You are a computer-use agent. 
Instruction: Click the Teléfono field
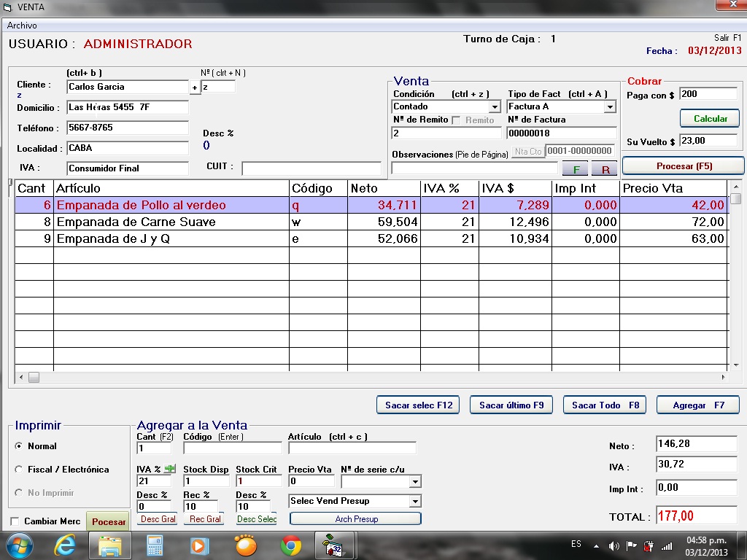128,128
